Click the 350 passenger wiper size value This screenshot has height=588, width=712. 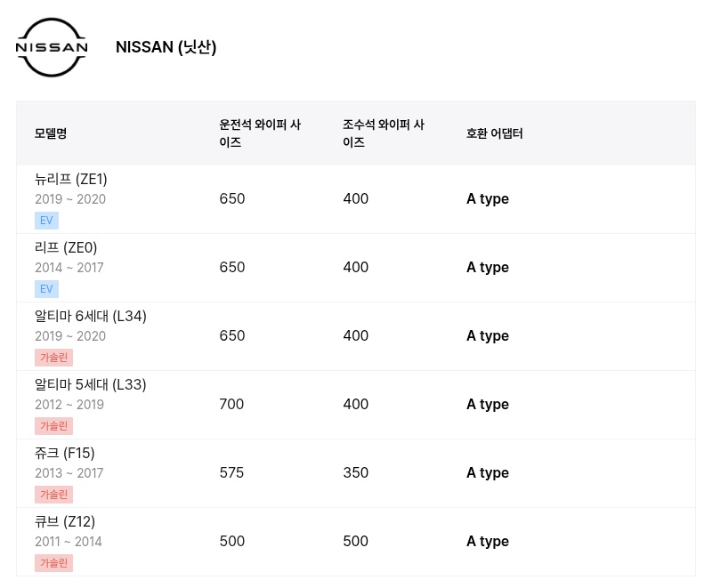(x=355, y=472)
